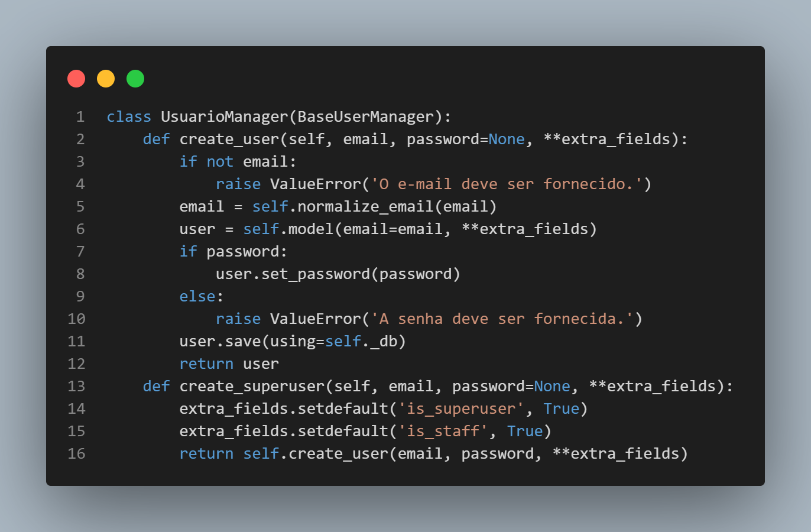Click the red close dot
The height and width of the screenshot is (532, 811).
click(76, 79)
